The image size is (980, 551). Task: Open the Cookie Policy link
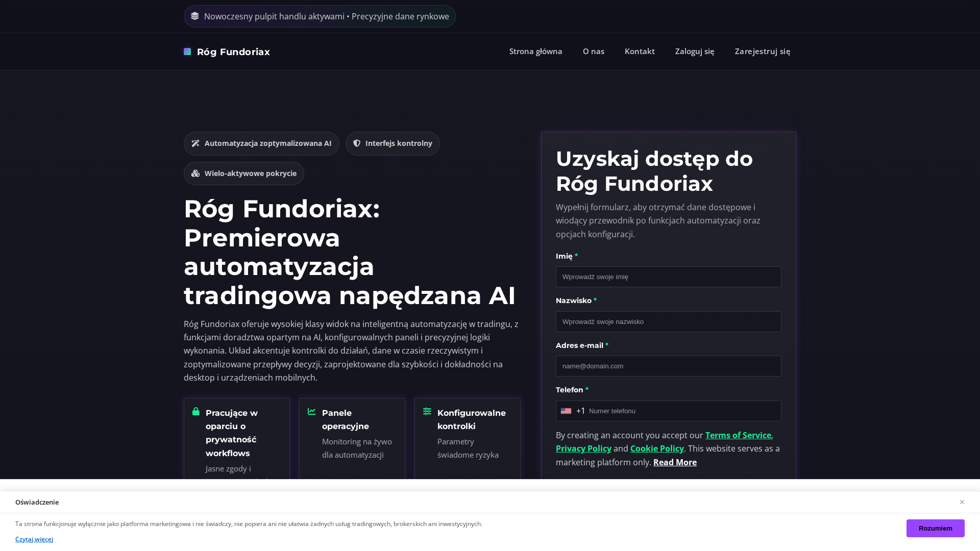[657, 448]
